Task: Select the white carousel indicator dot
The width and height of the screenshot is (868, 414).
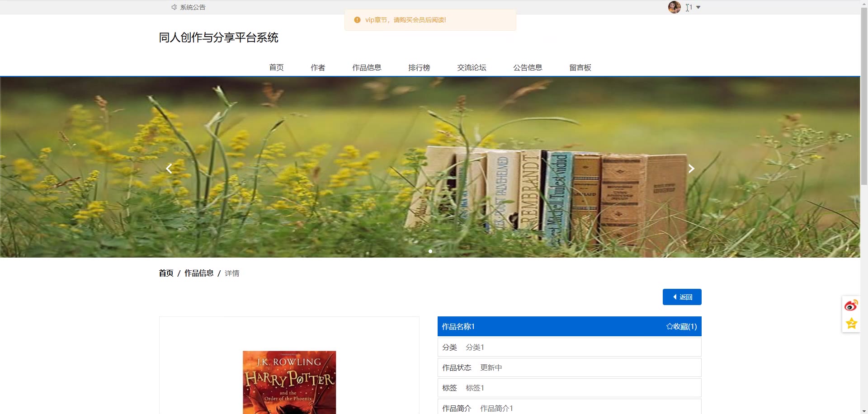Action: (x=430, y=251)
